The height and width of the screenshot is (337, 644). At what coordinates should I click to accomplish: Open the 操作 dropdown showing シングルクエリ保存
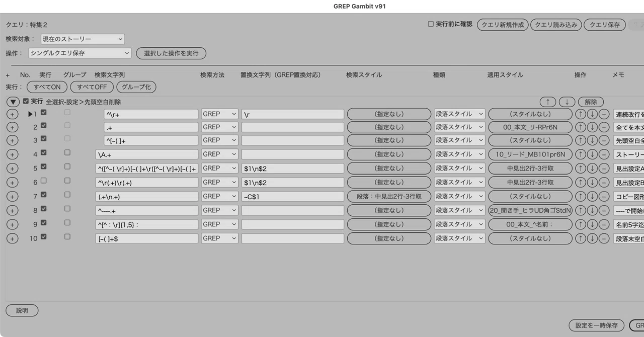tap(79, 53)
